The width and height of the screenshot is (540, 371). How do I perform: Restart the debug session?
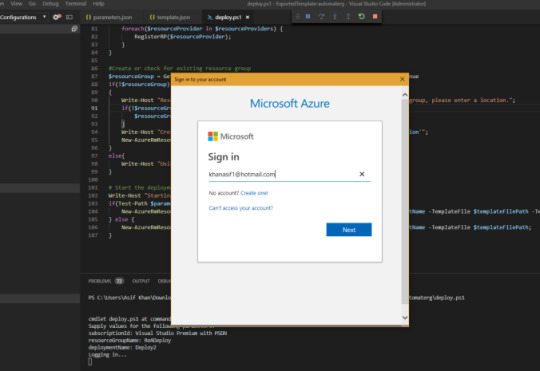[x=361, y=16]
